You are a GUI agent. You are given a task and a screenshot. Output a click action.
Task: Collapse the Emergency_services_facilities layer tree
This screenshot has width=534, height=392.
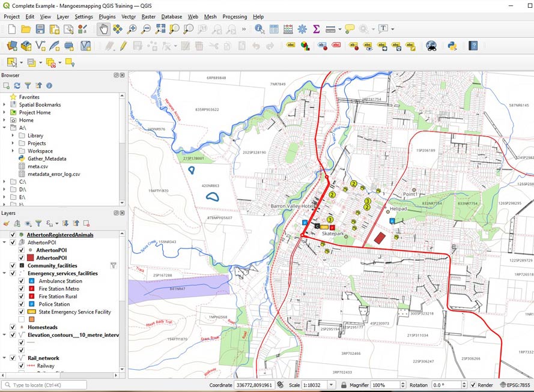pos(4,273)
